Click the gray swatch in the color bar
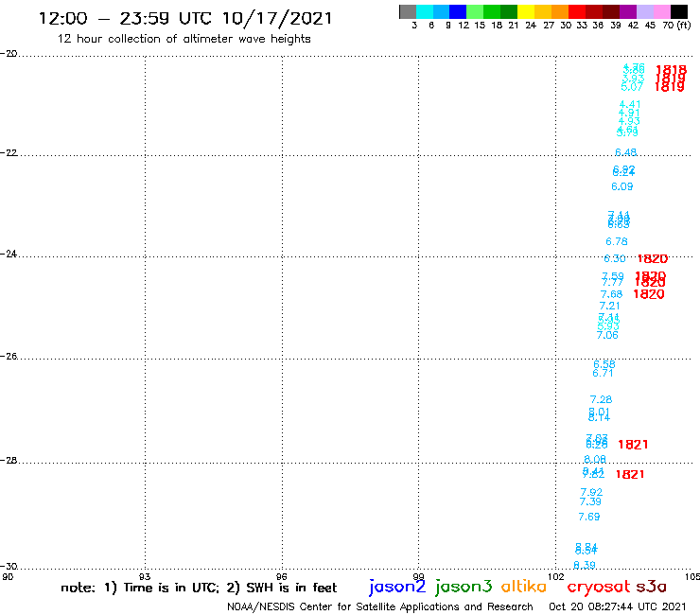Viewport: 700px width, 615px height. (408, 11)
